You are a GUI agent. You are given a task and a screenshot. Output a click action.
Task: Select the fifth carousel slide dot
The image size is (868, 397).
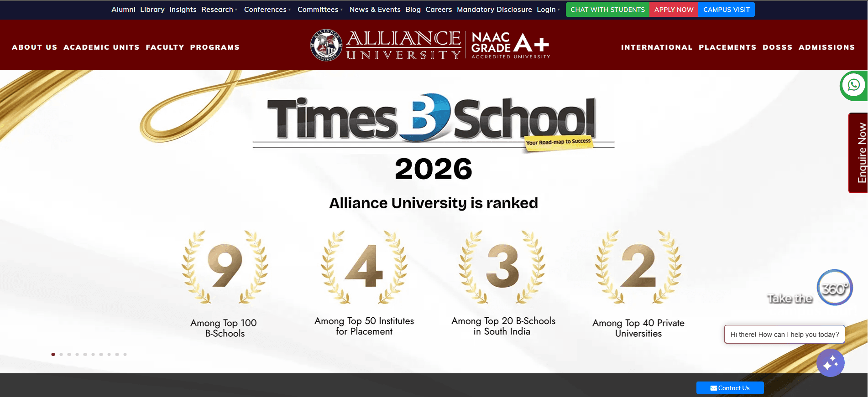click(85, 354)
